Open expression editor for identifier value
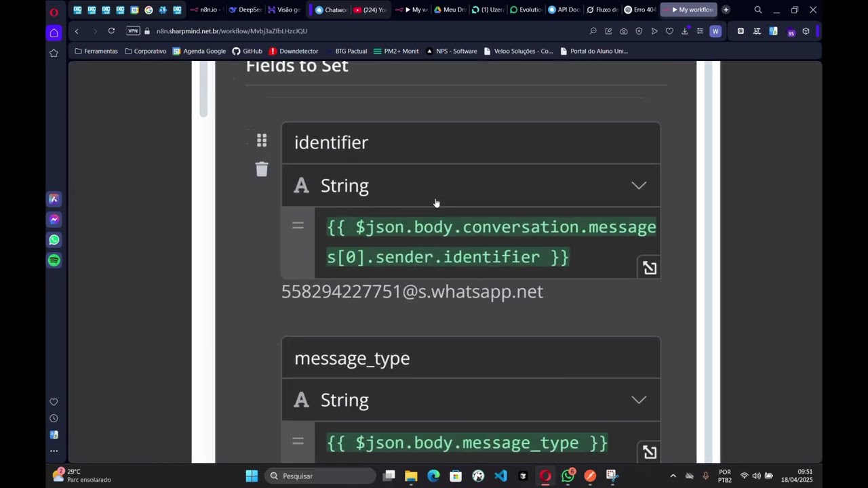 650,268
